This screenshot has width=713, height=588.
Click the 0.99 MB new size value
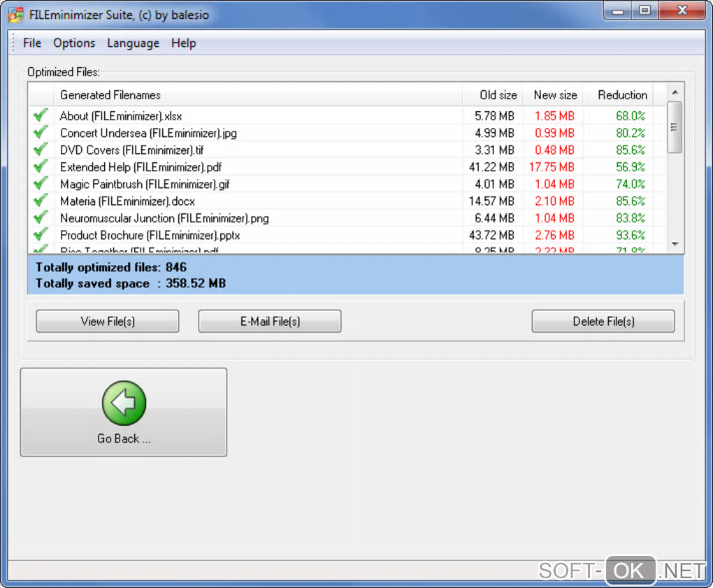(554, 134)
